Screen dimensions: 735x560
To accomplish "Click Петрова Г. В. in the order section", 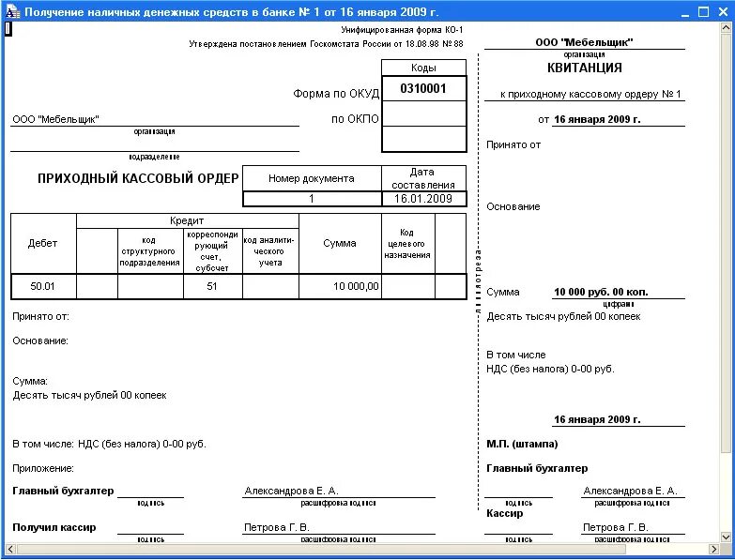I will point(277,527).
